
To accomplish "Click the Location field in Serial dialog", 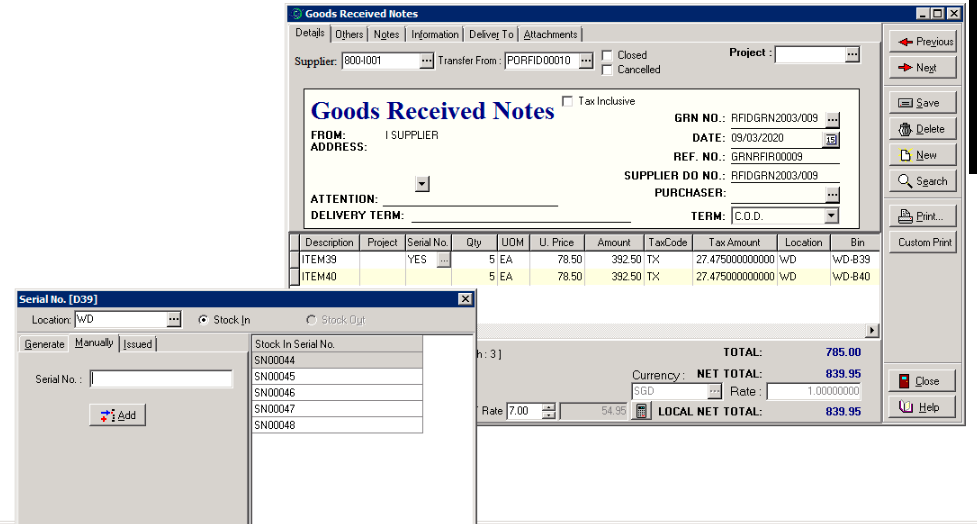I will pos(122,320).
